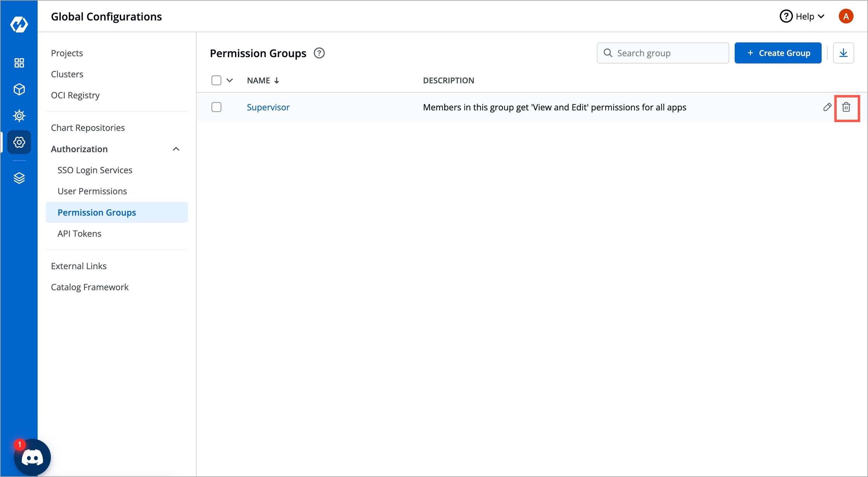Open the Applications grid icon in sidebar
This screenshot has height=477, width=868.
[19, 62]
